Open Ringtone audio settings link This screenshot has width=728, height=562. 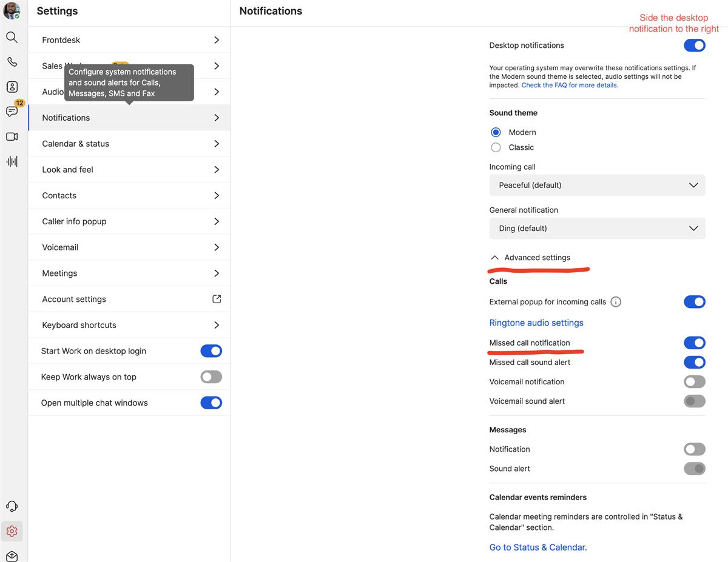(536, 323)
